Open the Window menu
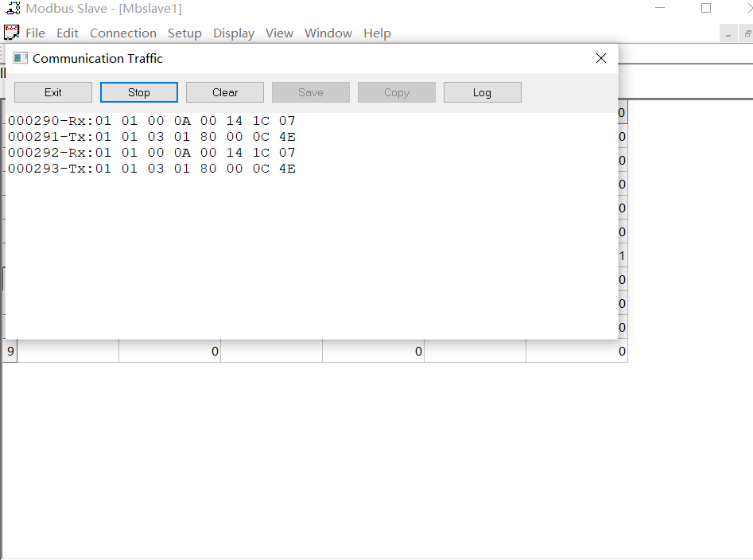This screenshot has height=560, width=753. 328,33
